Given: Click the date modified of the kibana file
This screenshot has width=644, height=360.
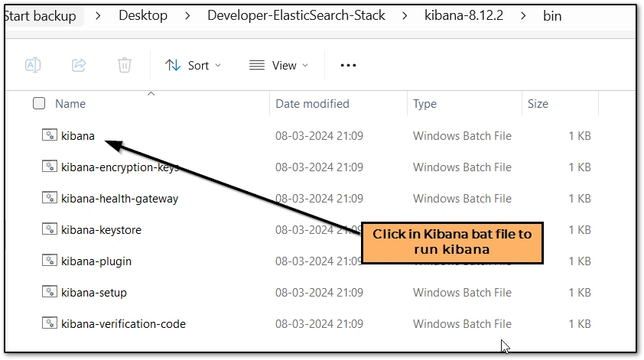Looking at the screenshot, I should tap(319, 136).
